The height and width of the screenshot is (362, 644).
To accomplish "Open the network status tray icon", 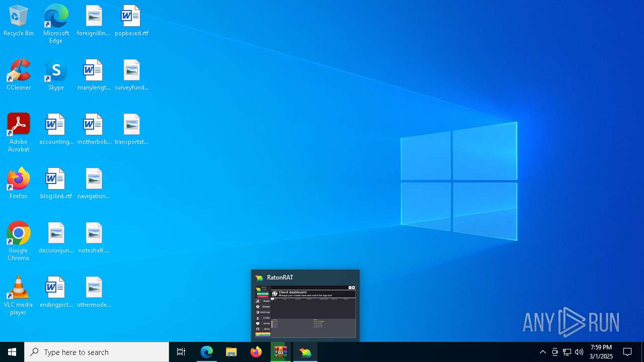I will pos(567,352).
